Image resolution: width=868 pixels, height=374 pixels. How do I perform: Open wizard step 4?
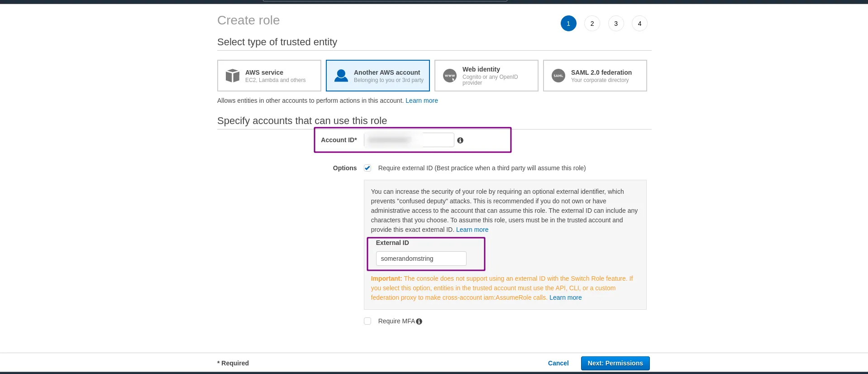click(x=639, y=24)
